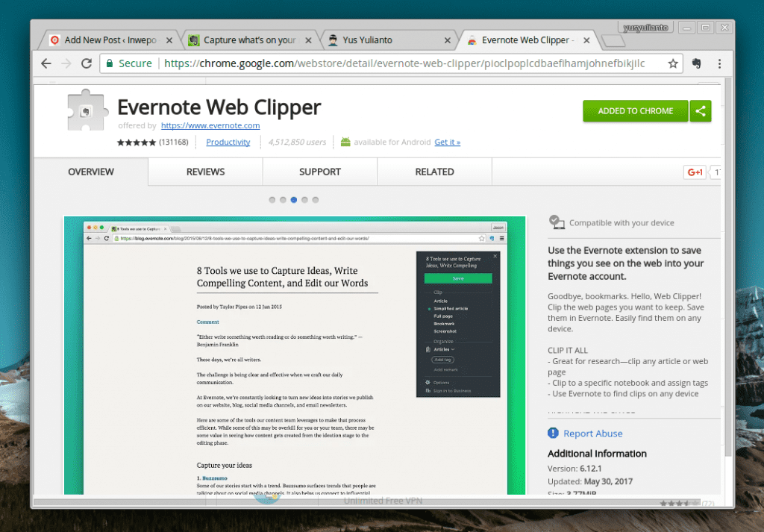Open the OVERVIEW section tab
This screenshot has height=532, width=764.
(90, 172)
